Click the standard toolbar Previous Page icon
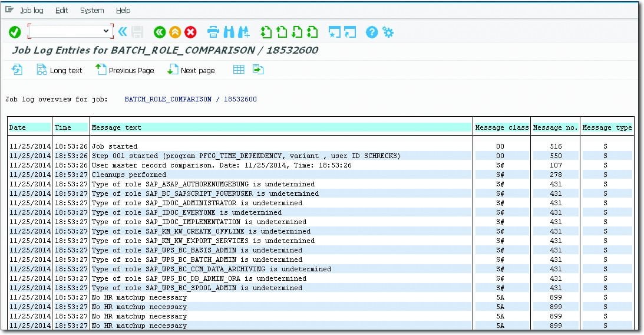The image size is (644, 335). (282, 32)
